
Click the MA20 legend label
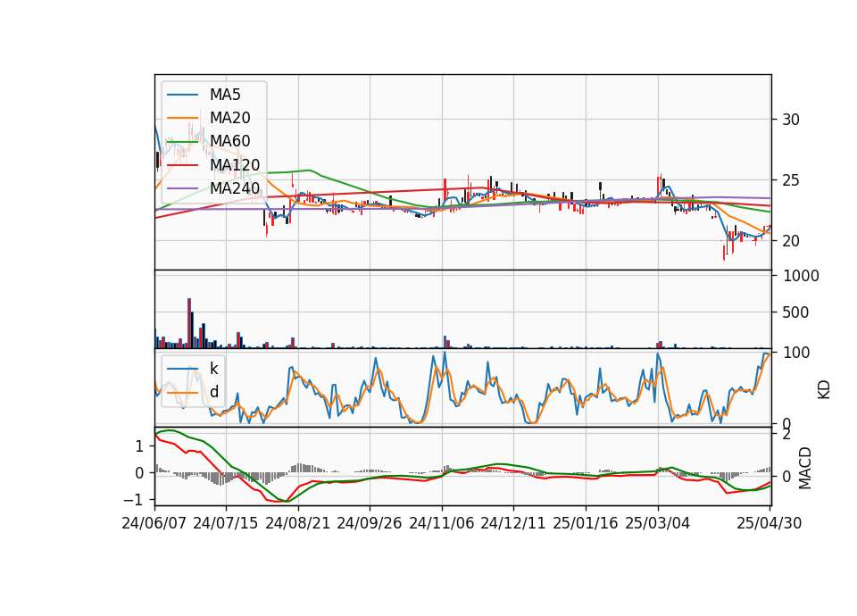229,118
